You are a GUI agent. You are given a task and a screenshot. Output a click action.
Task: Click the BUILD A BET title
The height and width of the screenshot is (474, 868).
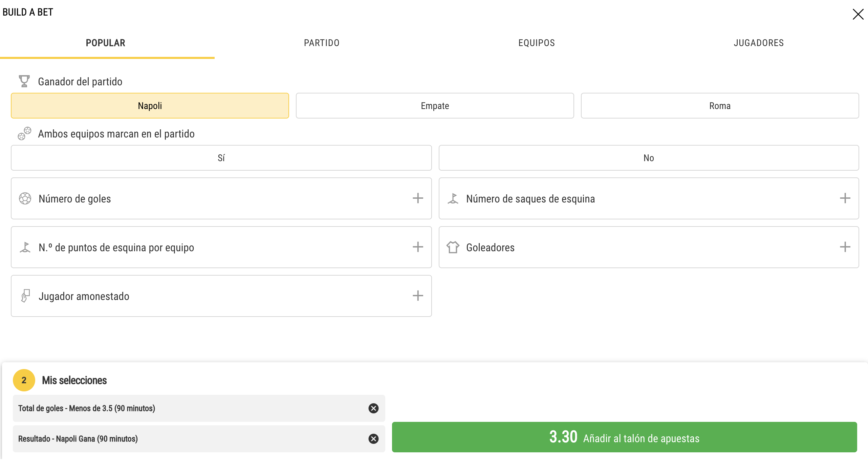click(28, 12)
